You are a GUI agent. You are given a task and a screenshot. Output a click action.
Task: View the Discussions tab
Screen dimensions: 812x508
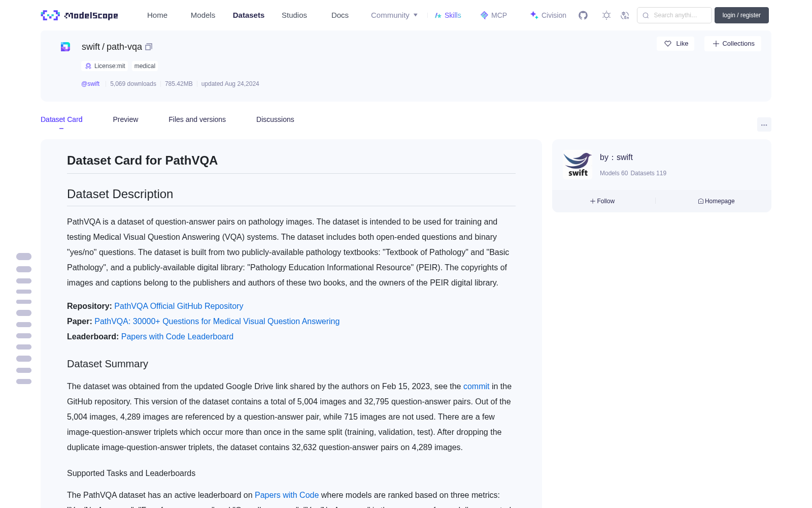coord(275,119)
